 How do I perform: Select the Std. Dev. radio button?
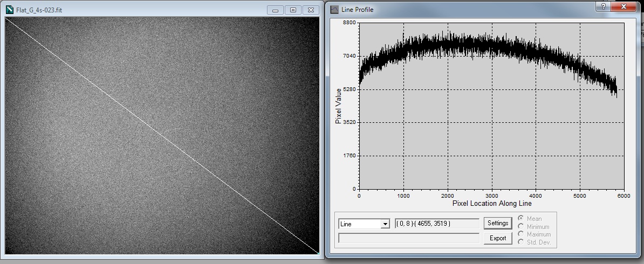pyautogui.click(x=521, y=242)
